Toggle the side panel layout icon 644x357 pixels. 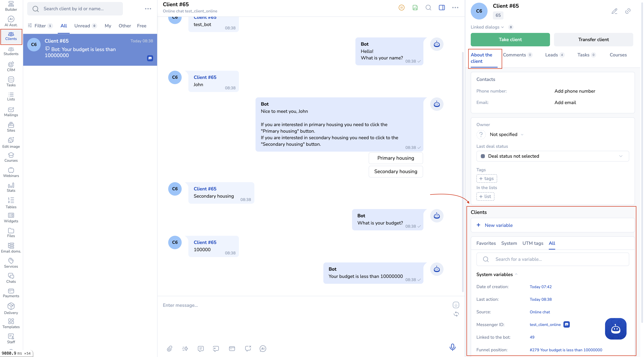pos(442,8)
